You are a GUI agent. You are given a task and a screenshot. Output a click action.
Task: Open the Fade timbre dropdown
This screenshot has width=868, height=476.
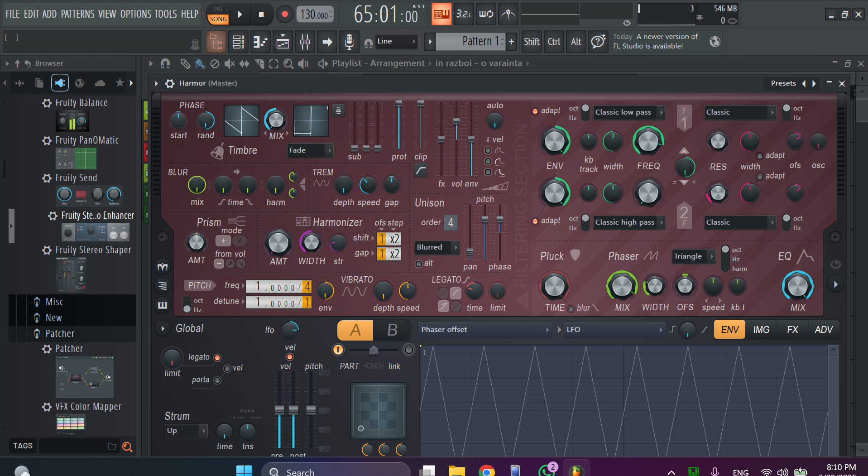pyautogui.click(x=311, y=150)
